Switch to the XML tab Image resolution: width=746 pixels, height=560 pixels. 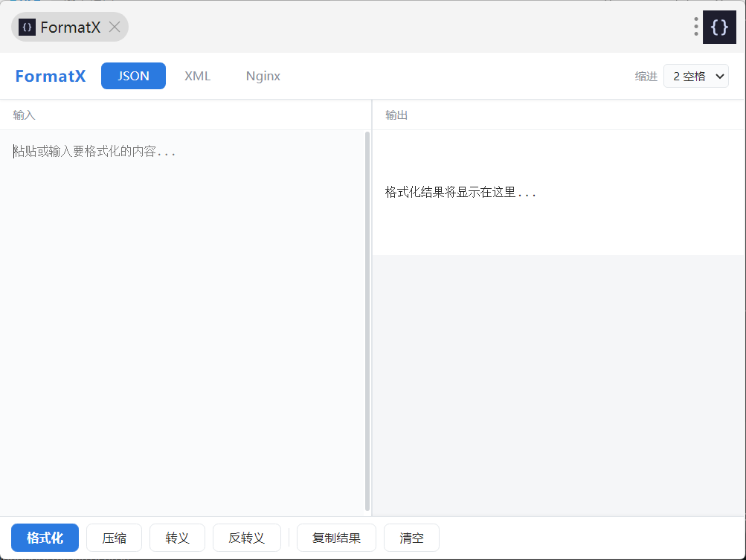pos(197,76)
